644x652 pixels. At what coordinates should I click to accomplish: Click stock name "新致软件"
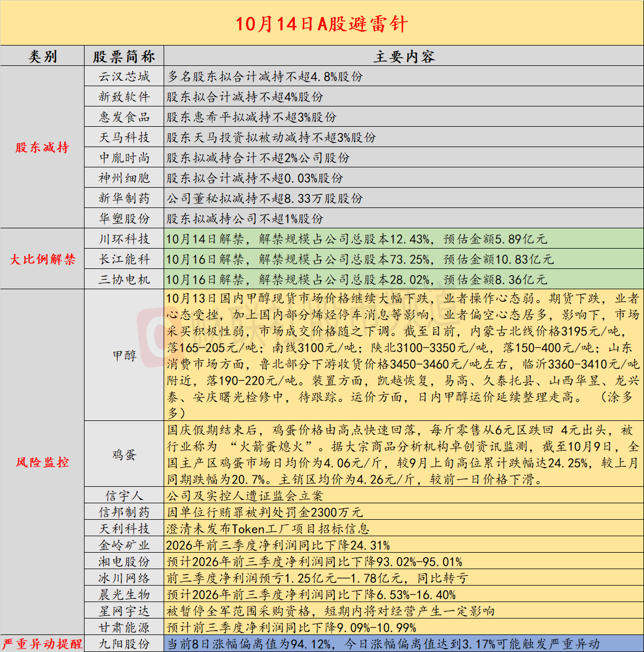point(124,97)
